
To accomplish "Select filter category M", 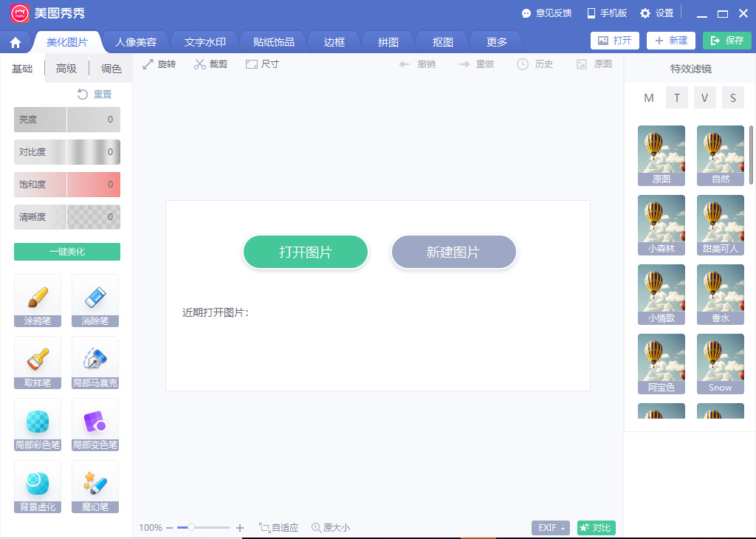I will coord(649,98).
